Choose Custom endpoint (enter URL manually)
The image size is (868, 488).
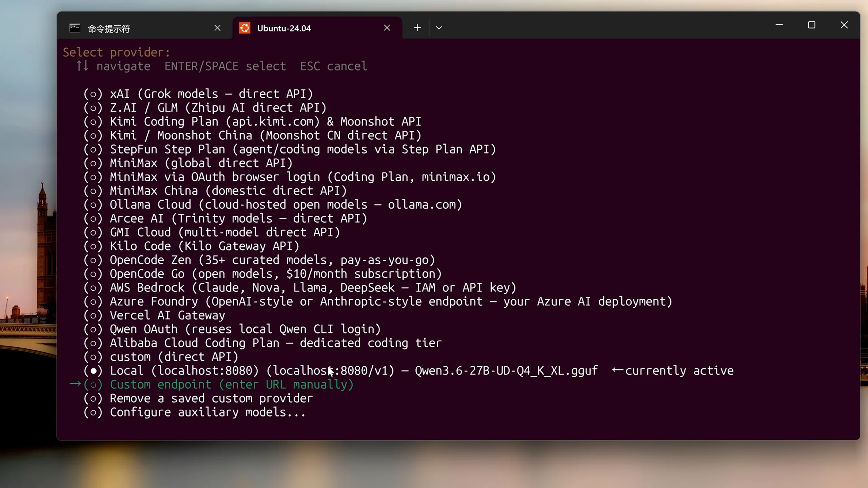218,385
